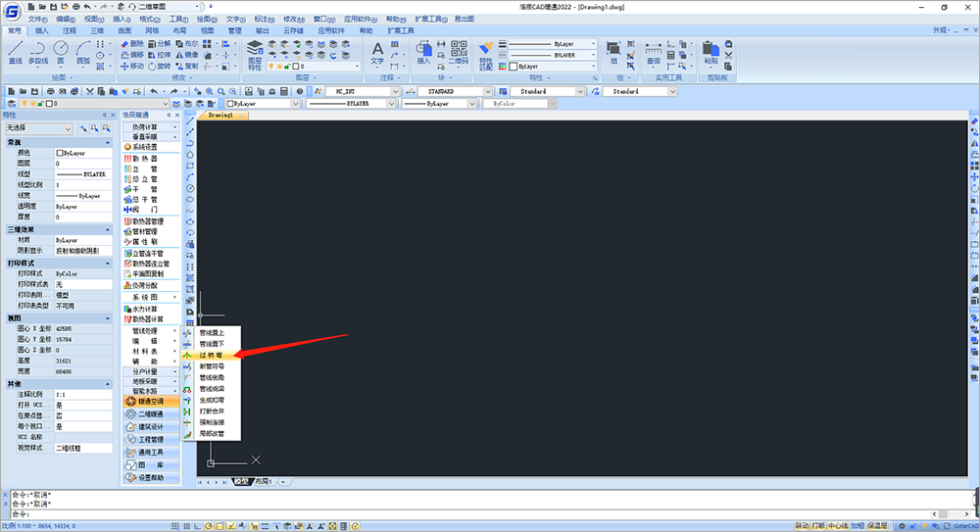
Task: Click the 二维码 QR code icon
Action: point(459,53)
